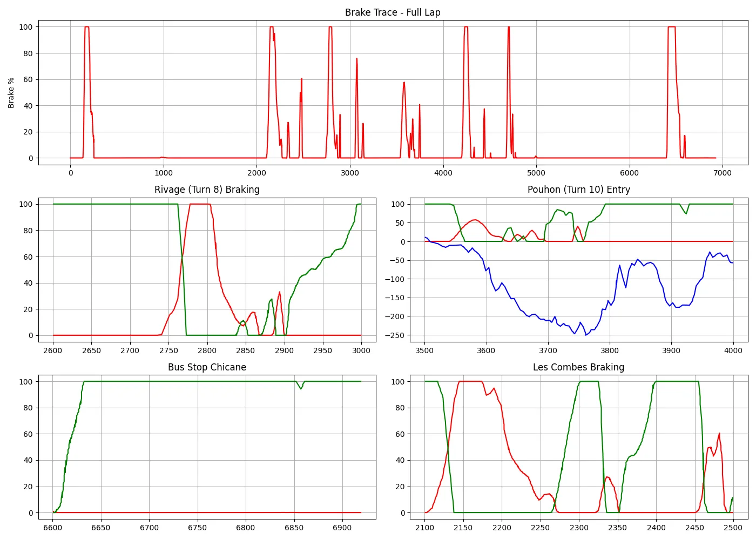Select the 2600 x-axis tick in Rivage plot
The image size is (756, 540).
click(x=53, y=350)
